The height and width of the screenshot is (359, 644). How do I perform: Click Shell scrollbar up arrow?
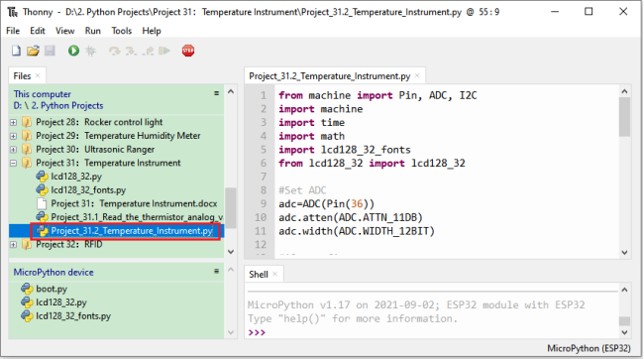625,290
